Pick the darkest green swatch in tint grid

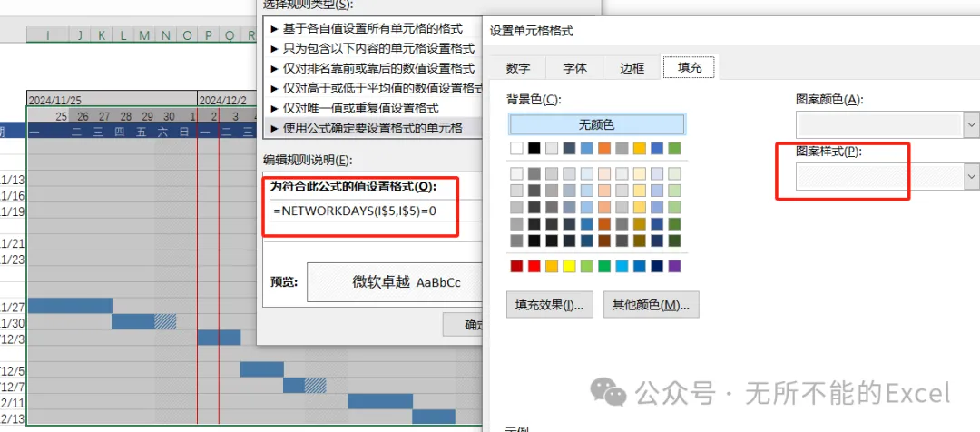point(673,241)
